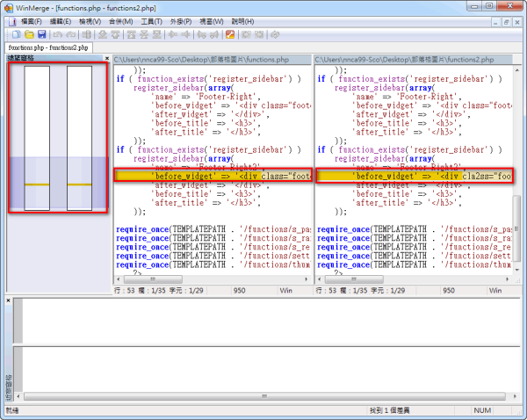
Task: Save the file with the floppy disk icon
Action: pos(40,34)
